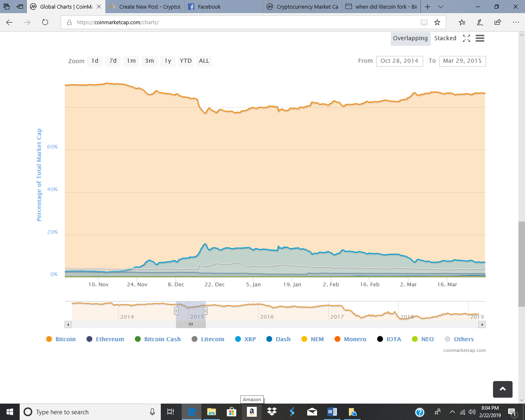525x420 pixels.
Task: Add page to favorites star icon
Action: pyautogui.click(x=437, y=22)
